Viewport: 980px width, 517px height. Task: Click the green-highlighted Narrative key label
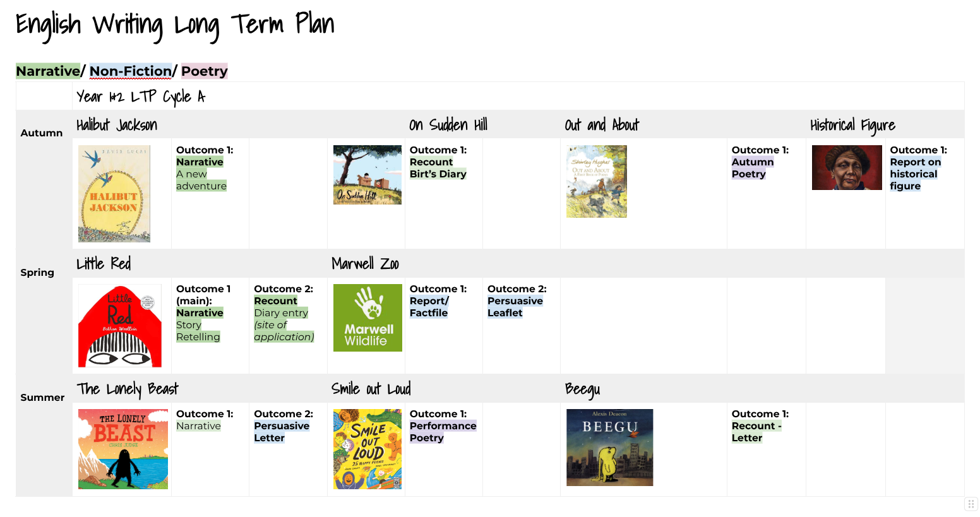point(48,71)
